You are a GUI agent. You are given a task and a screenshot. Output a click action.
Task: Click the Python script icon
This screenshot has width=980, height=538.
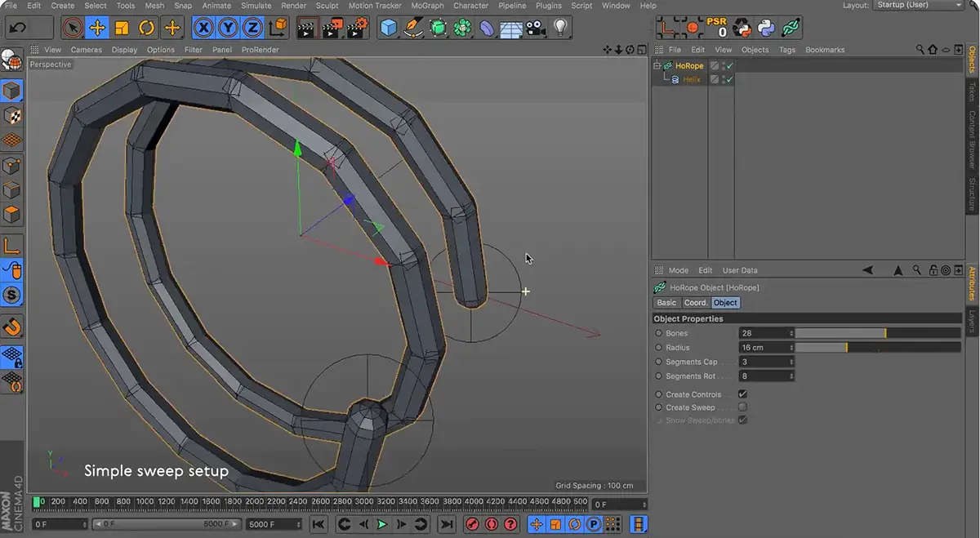pyautogui.click(x=766, y=28)
